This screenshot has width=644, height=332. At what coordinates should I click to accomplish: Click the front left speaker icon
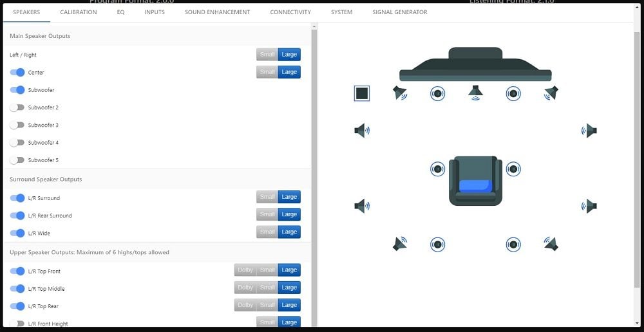coord(400,93)
